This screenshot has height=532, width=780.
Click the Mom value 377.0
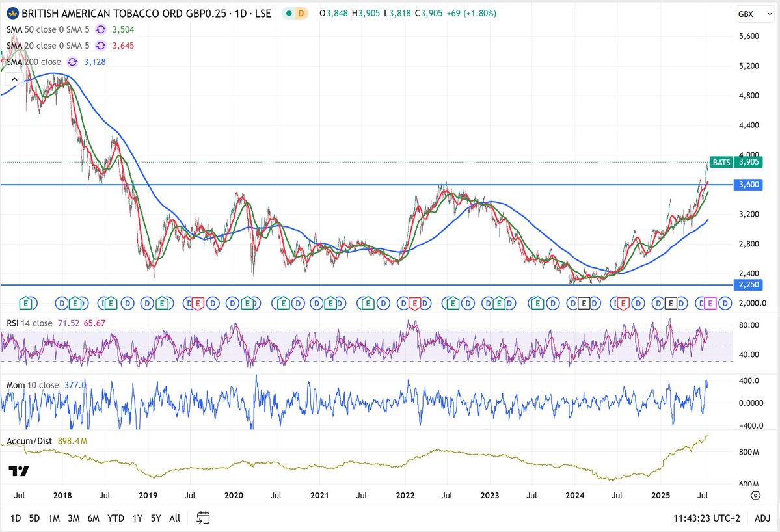[x=75, y=385]
